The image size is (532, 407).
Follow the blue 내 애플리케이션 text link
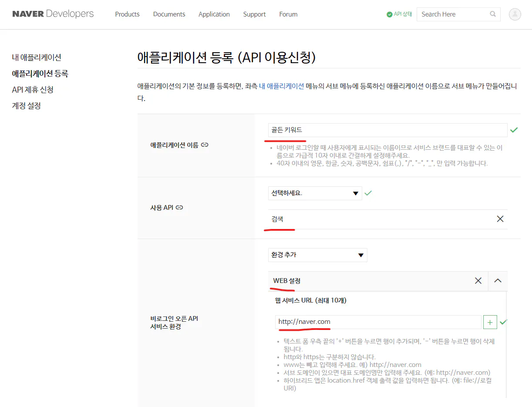(281, 86)
